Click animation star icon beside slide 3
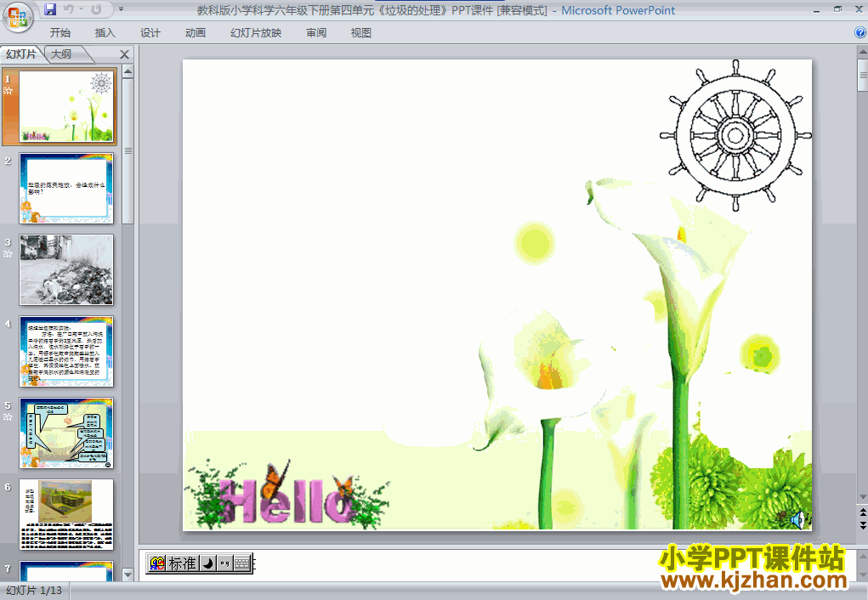The width and height of the screenshot is (868, 600). (8, 253)
